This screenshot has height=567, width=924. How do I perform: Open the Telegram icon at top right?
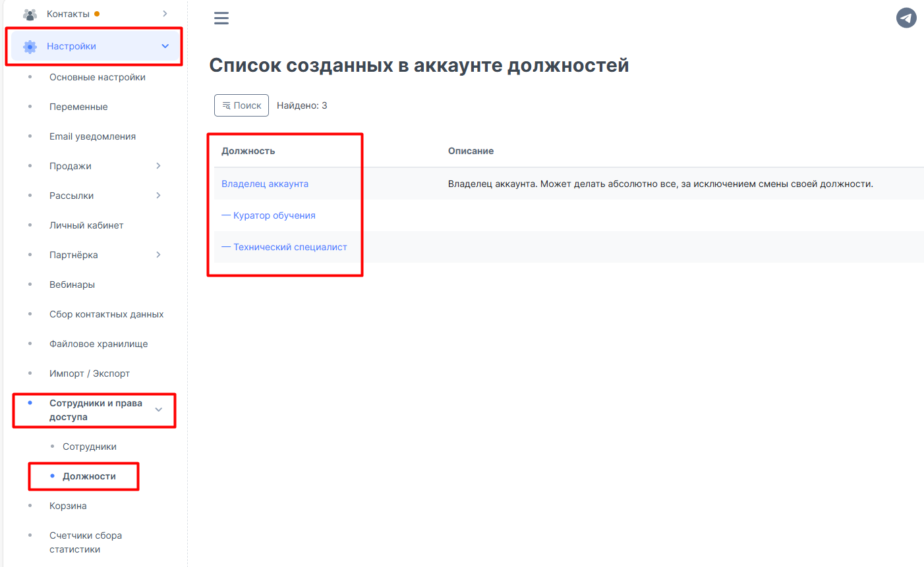906,18
